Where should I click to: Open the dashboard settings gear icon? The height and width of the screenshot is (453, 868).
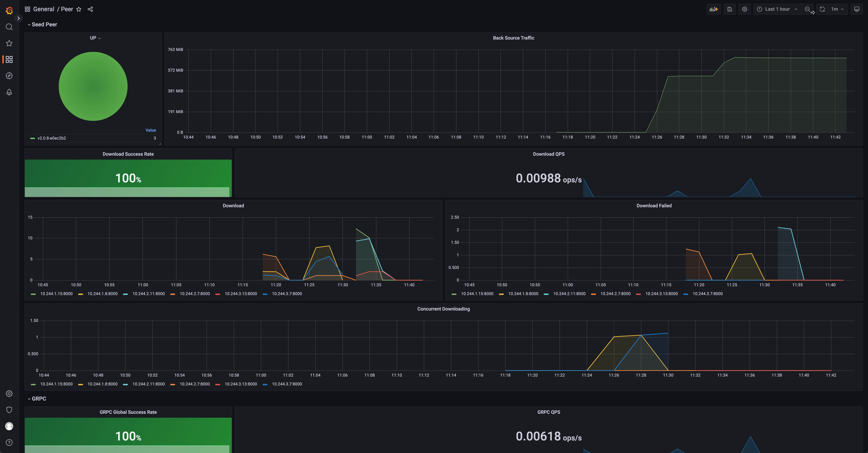(x=745, y=9)
